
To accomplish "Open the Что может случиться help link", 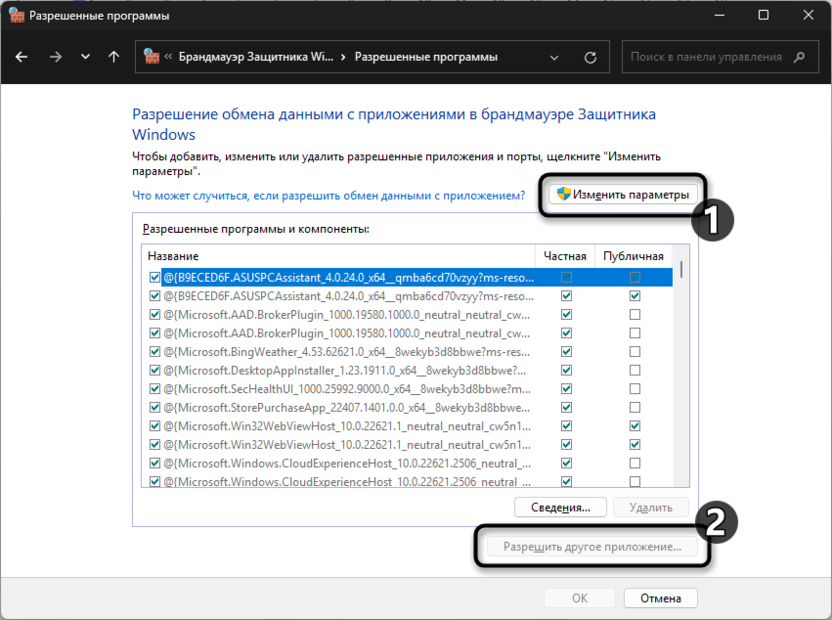I will click(329, 196).
